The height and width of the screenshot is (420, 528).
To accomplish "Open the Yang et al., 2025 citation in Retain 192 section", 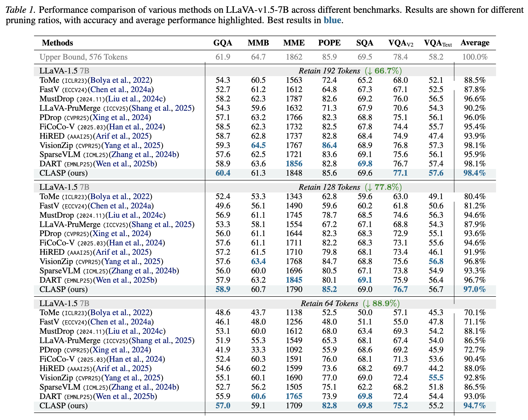I will pyautogui.click(x=132, y=145).
